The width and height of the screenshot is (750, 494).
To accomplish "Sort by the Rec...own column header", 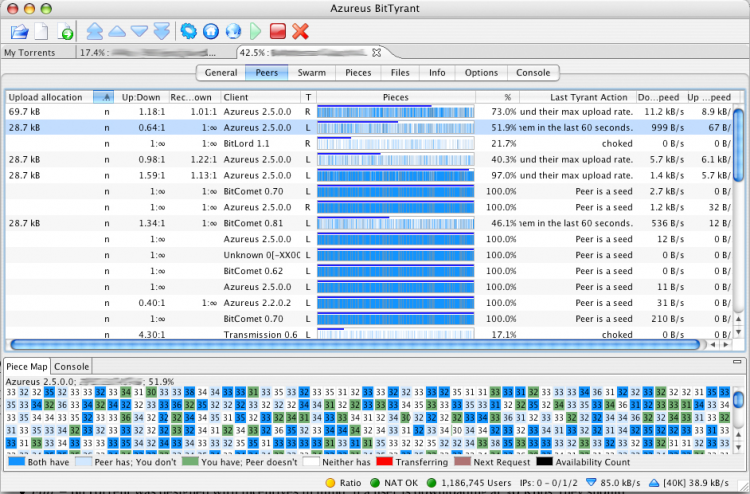I will tap(195, 97).
